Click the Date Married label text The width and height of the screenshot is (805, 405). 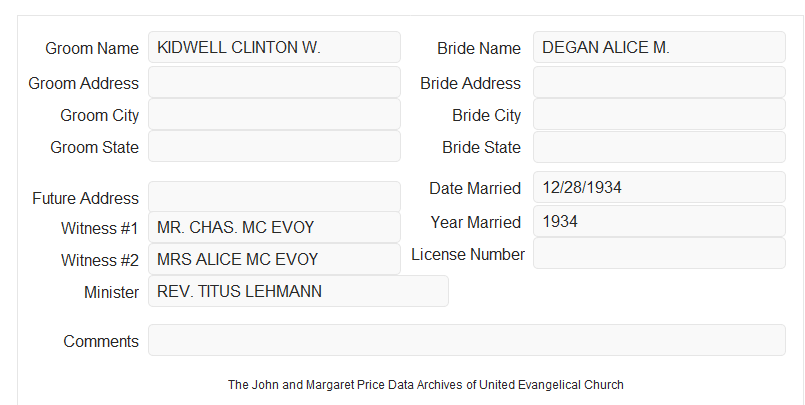475,188
